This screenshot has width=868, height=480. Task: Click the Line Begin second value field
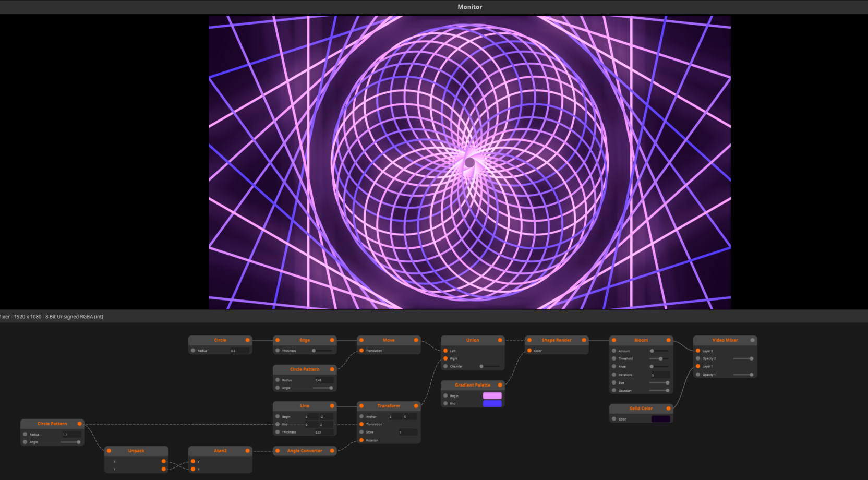(327, 416)
